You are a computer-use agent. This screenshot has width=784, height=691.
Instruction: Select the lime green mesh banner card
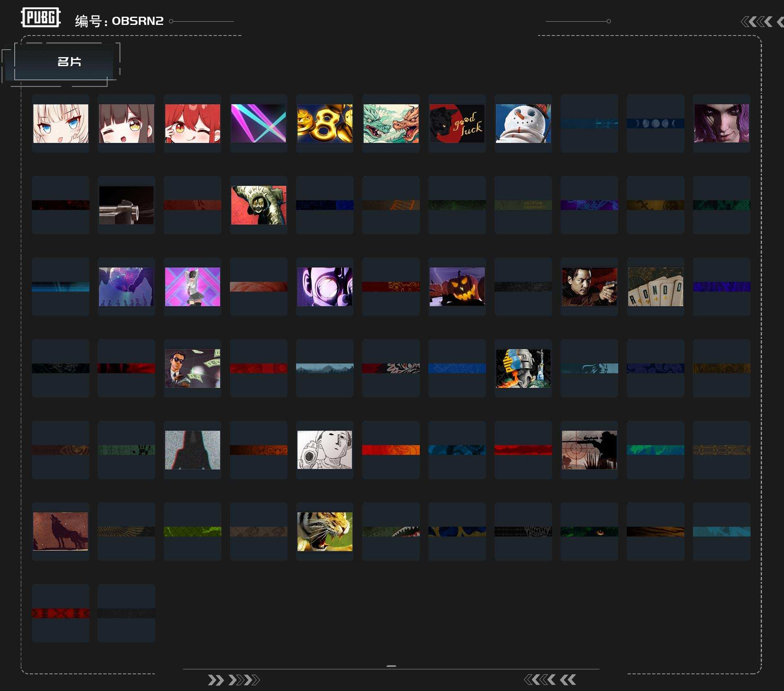(193, 531)
